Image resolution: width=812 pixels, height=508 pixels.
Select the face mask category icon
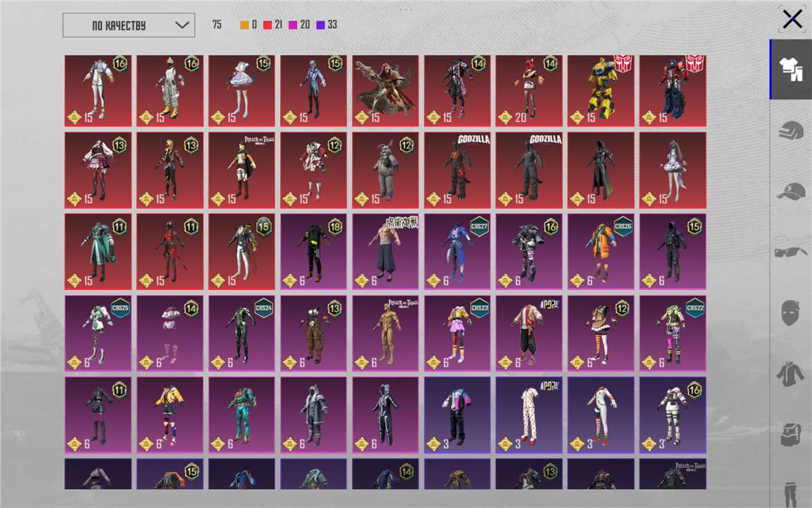790,313
